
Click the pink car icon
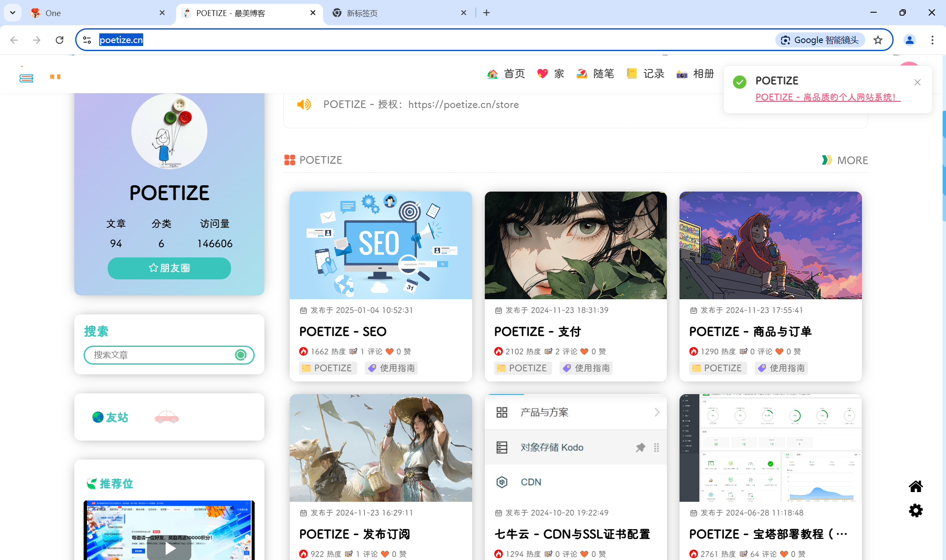tap(167, 417)
